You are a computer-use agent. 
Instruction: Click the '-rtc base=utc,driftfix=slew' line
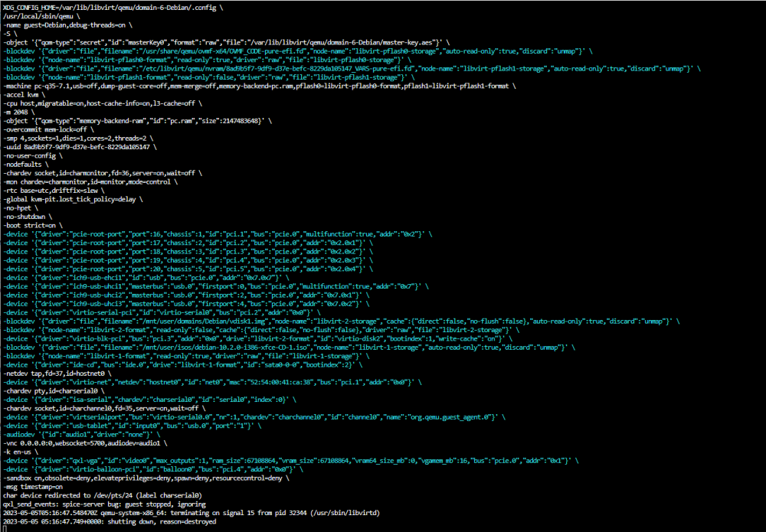[54, 191]
